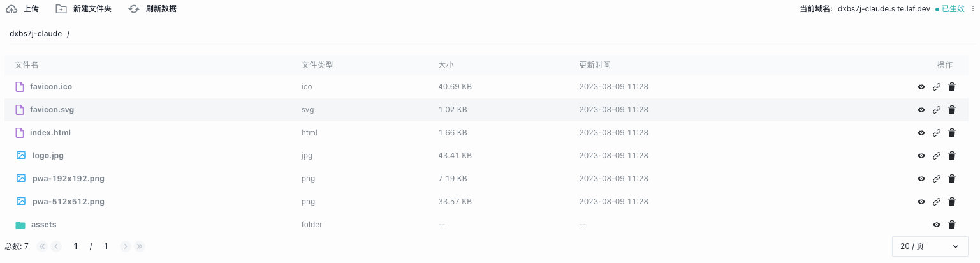Preview pwa-192x192.png with the eye icon
The image size is (980, 263).
point(921,179)
